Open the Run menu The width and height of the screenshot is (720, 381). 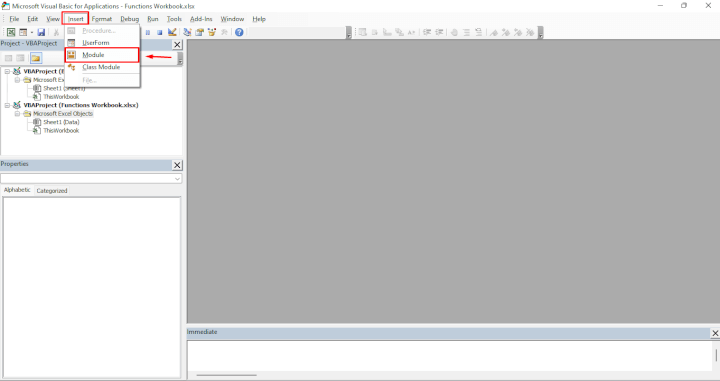153,19
